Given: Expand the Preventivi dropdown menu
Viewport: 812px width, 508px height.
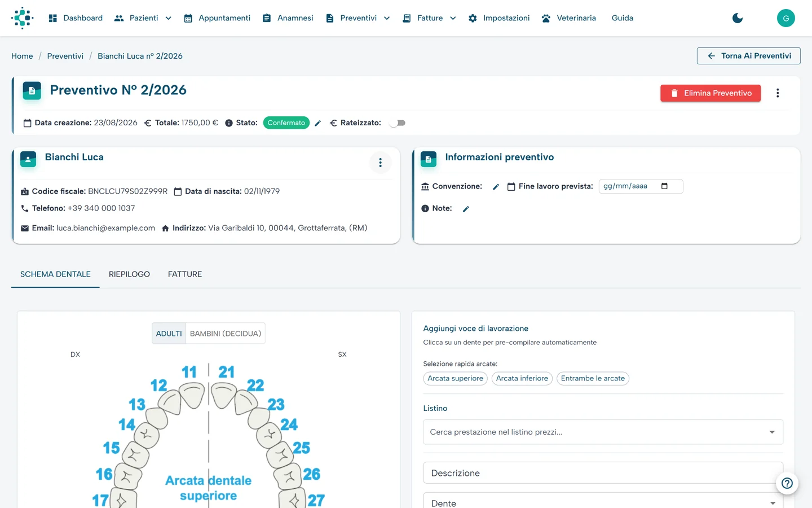Looking at the screenshot, I should pos(358,18).
